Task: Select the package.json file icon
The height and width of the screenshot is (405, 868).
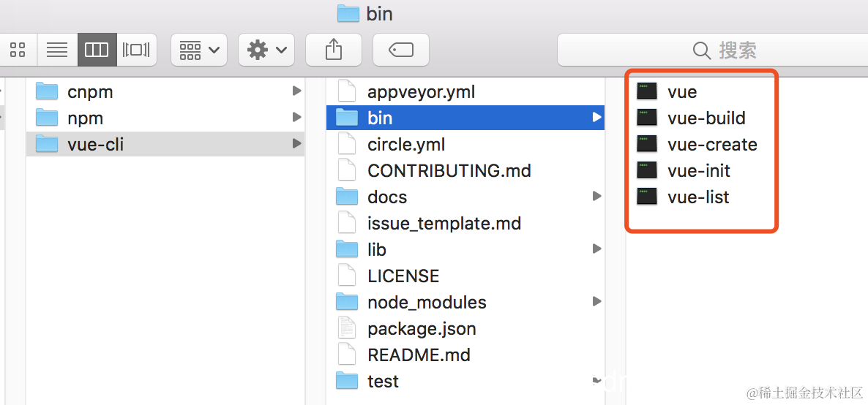Action: tap(346, 328)
